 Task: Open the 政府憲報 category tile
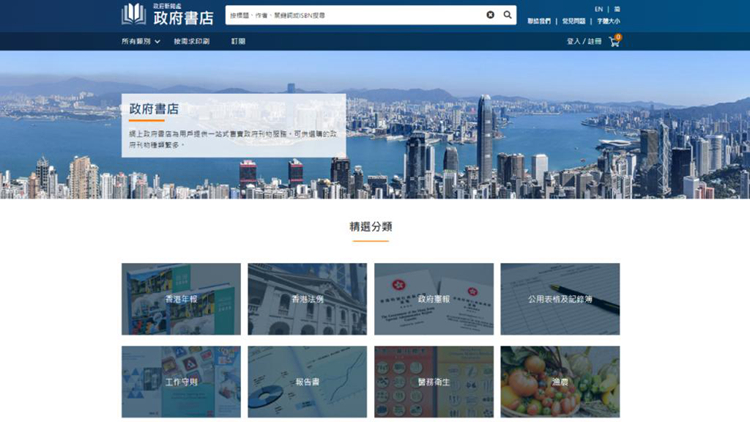coord(434,299)
